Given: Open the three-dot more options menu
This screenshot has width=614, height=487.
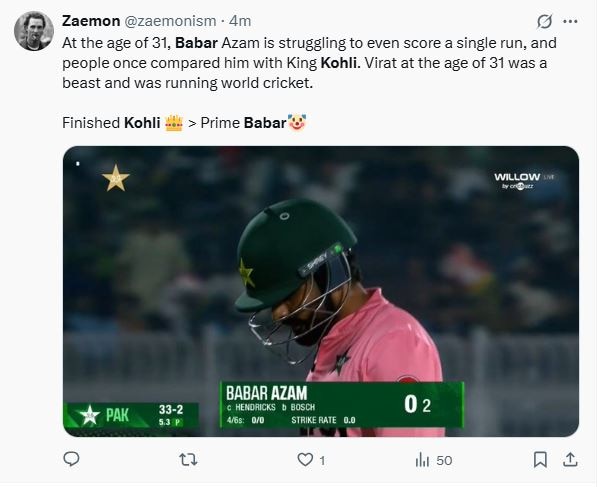Looking at the screenshot, I should pyautogui.click(x=571, y=20).
